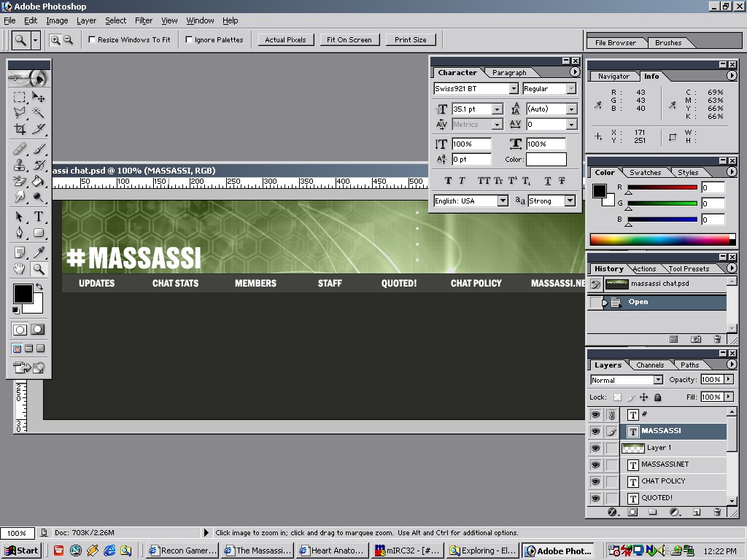Image resolution: width=747 pixels, height=560 pixels.
Task: Apply Underline style in Character palette
Action: [x=548, y=181]
